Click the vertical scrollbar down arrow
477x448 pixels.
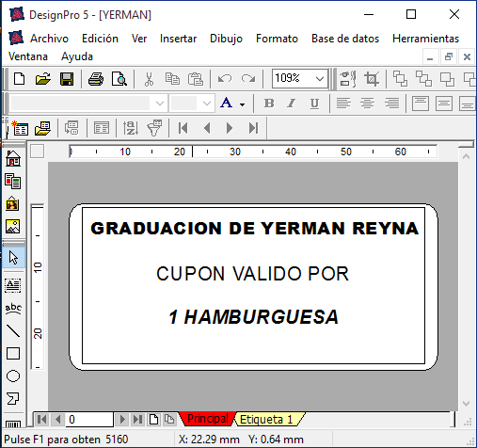466,404
